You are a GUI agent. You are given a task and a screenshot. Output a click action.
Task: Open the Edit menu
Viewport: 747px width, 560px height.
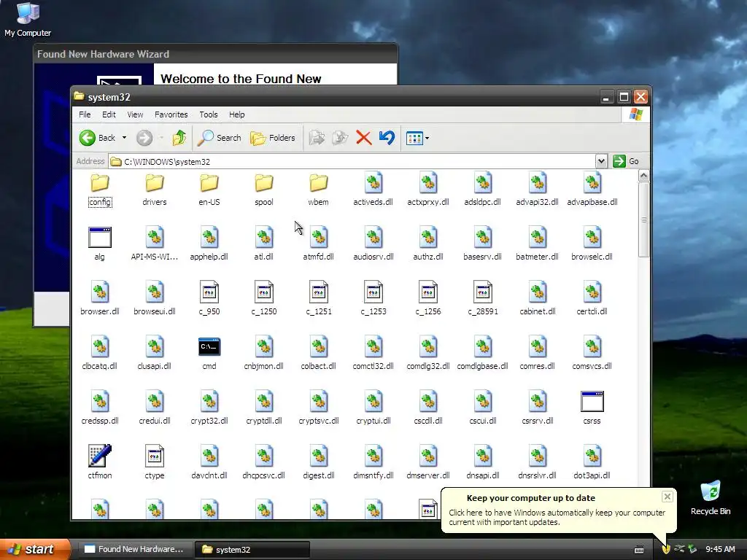109,114
